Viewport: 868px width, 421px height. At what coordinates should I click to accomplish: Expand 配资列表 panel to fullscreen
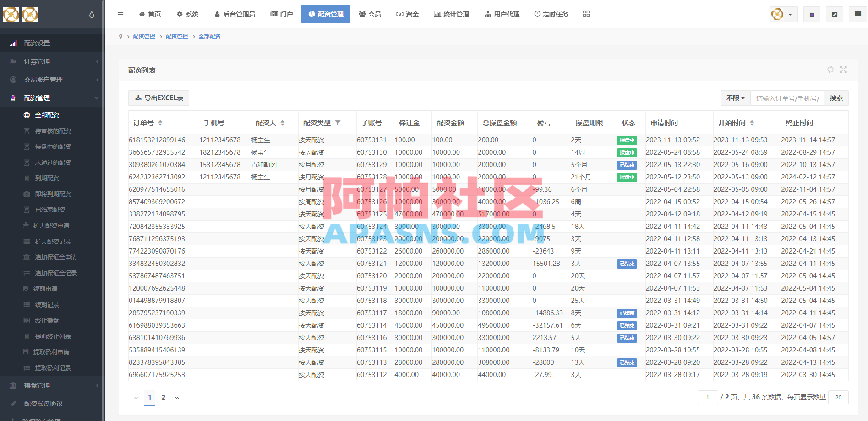843,70
